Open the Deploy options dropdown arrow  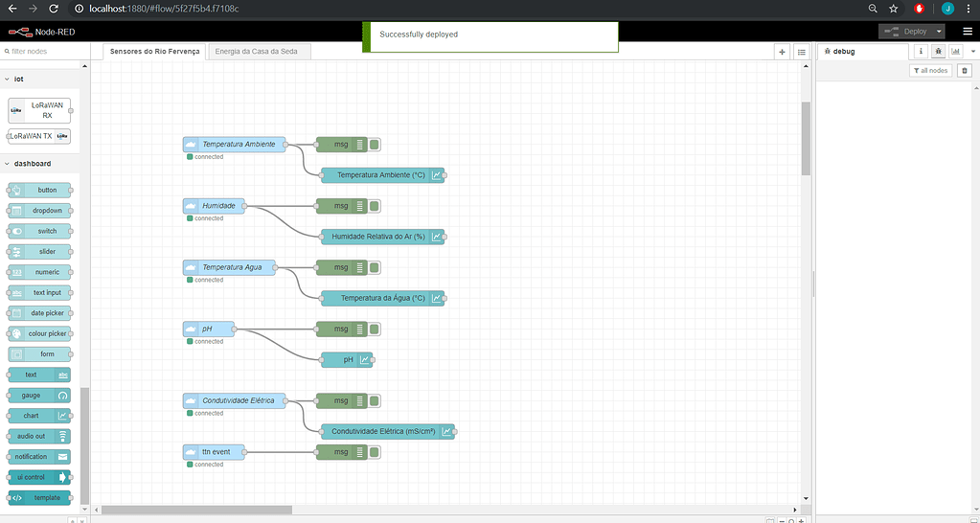pos(939,32)
